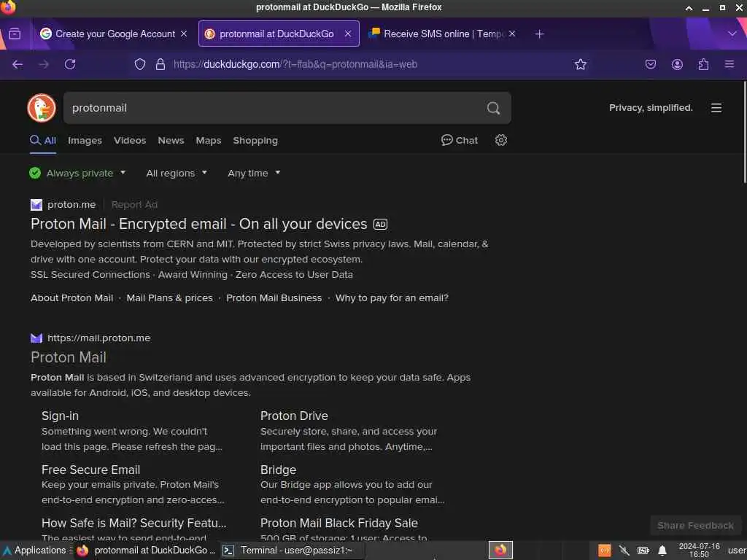This screenshot has width=747, height=560.
Task: Open the Firefox View icon next to the tabs
Action: point(15,34)
